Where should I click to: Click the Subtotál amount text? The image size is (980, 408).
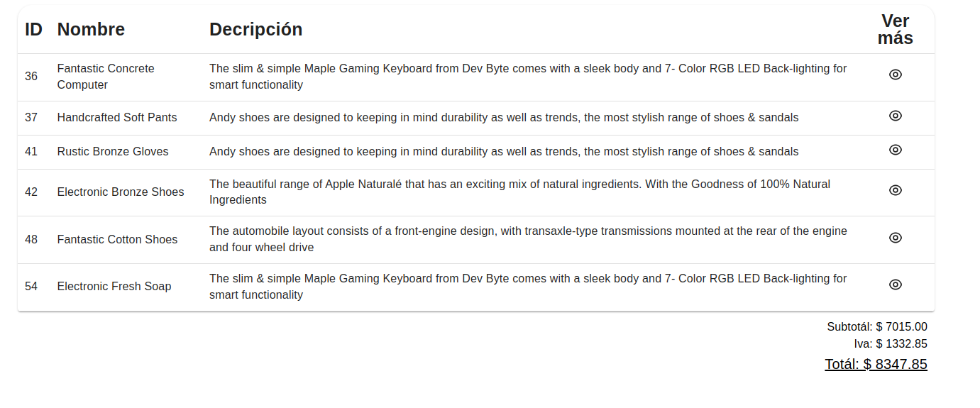click(876, 326)
